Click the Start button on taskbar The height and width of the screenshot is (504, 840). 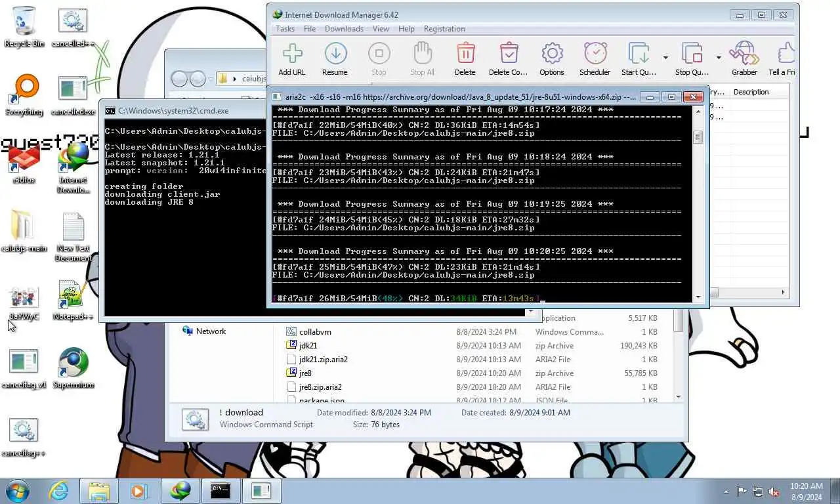tap(18, 491)
